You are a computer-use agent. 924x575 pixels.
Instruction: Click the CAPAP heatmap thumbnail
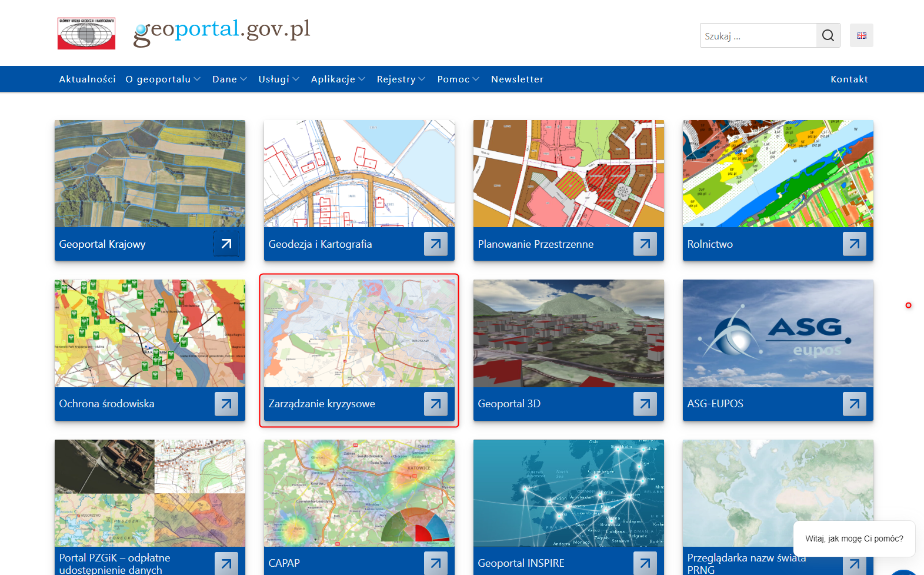359,493
